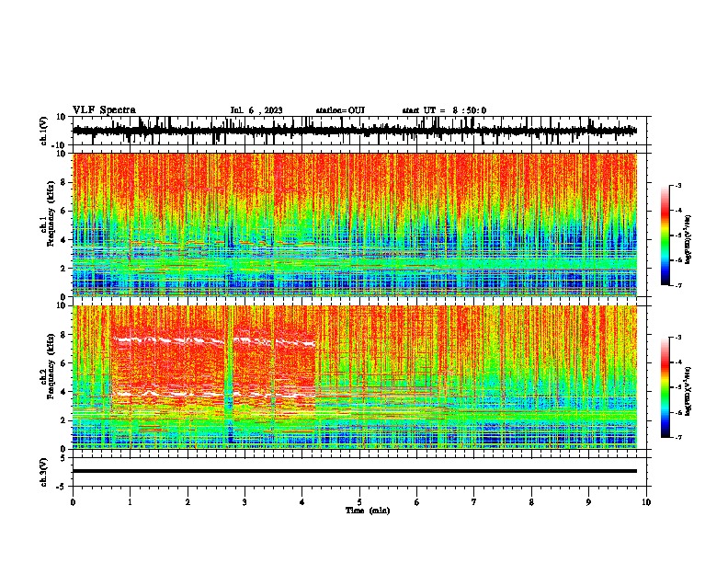Click the "6" kHz tick on ch.2 frequency axis
Image resolution: width=728 pixels, height=563 pixels.
pyautogui.click(x=63, y=363)
